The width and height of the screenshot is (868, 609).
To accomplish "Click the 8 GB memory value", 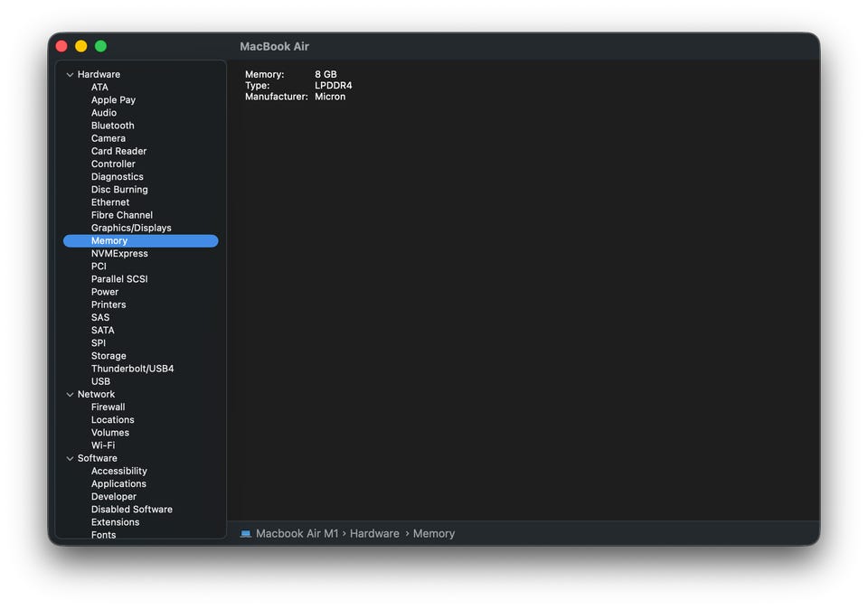I will pyautogui.click(x=325, y=74).
